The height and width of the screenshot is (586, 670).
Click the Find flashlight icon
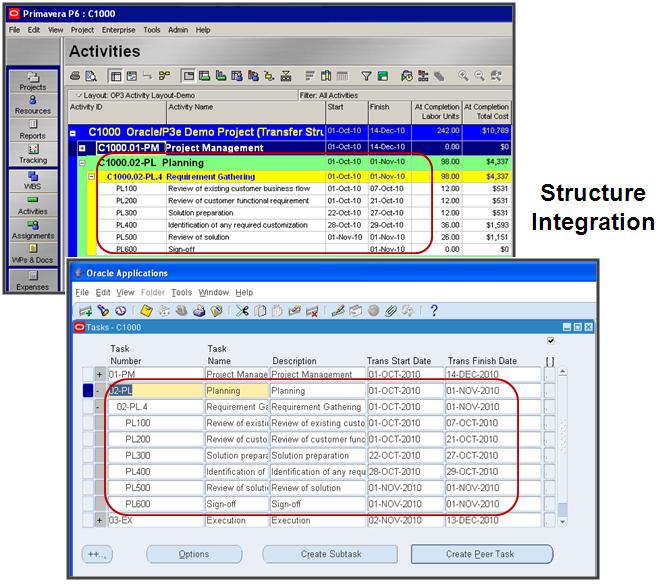tap(103, 311)
